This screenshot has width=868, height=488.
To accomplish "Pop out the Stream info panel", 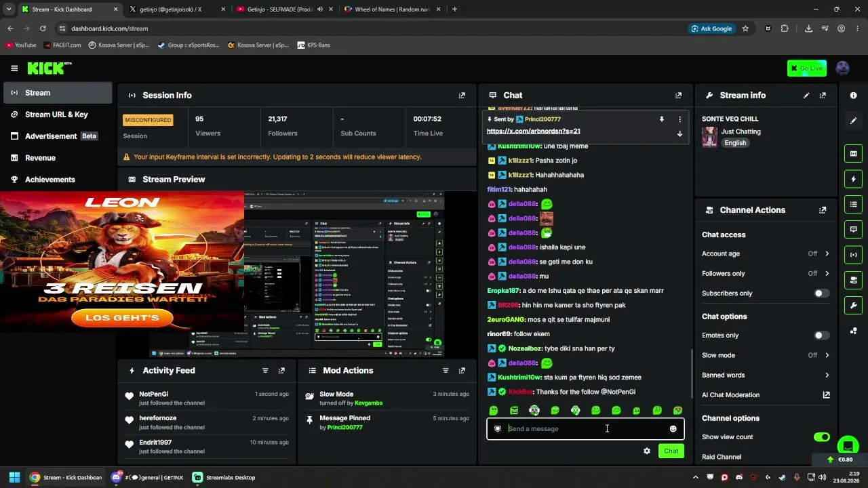I will (823, 96).
